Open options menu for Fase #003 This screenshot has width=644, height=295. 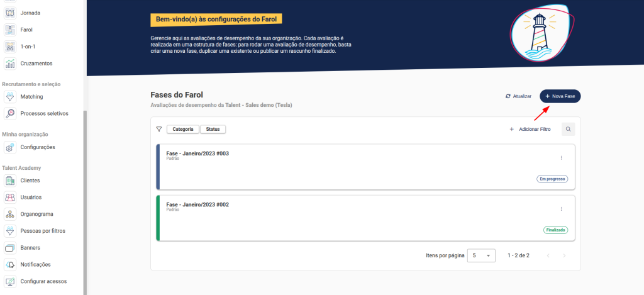click(561, 158)
